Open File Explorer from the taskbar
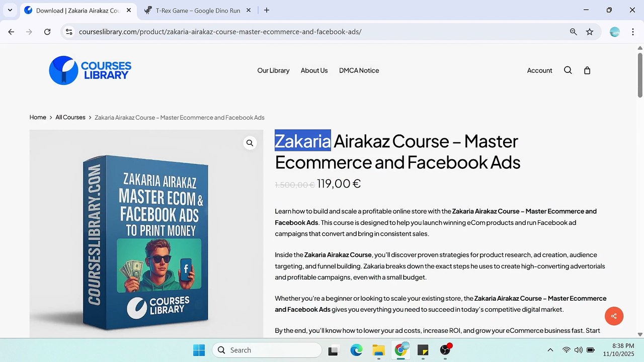The height and width of the screenshot is (362, 644). 378,350
